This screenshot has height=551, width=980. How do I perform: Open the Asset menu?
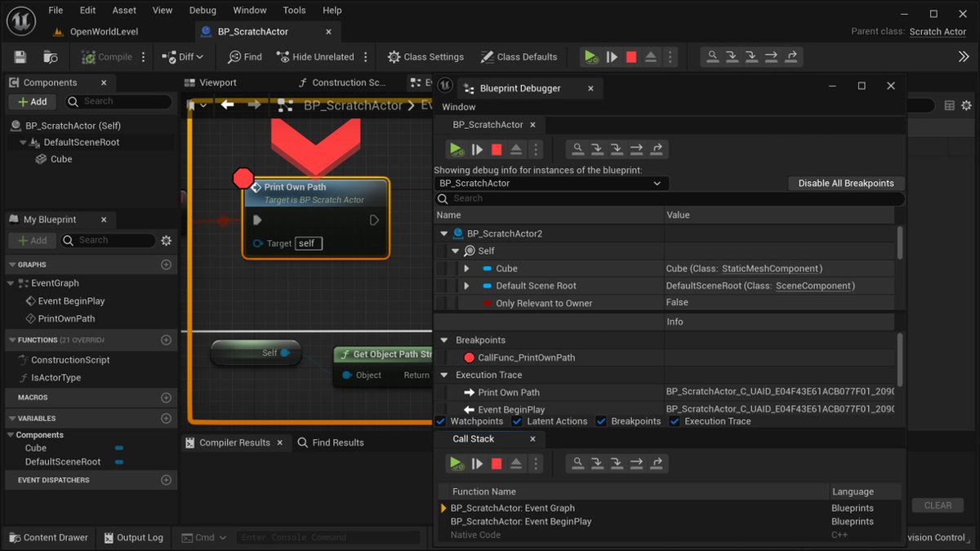pyautogui.click(x=124, y=11)
